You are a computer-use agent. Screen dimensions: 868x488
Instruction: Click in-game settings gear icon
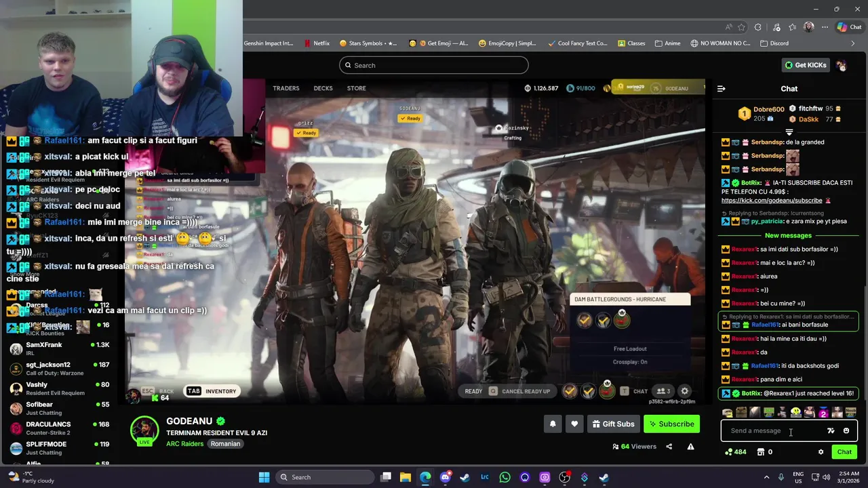pos(685,391)
